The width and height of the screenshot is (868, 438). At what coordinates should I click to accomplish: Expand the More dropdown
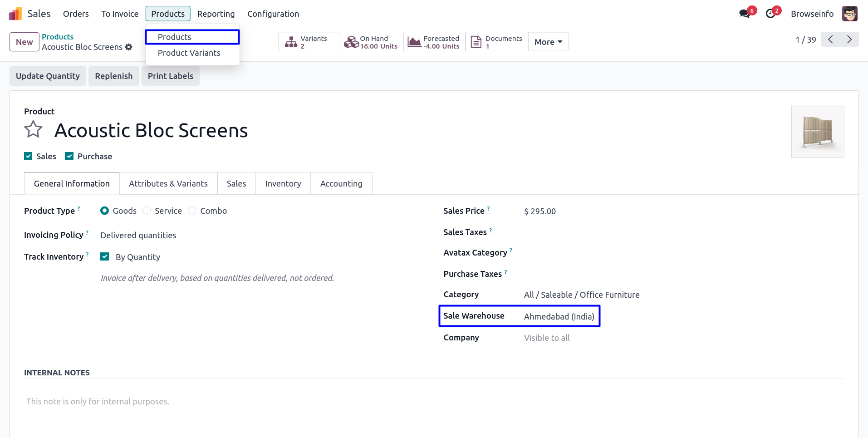coord(548,42)
